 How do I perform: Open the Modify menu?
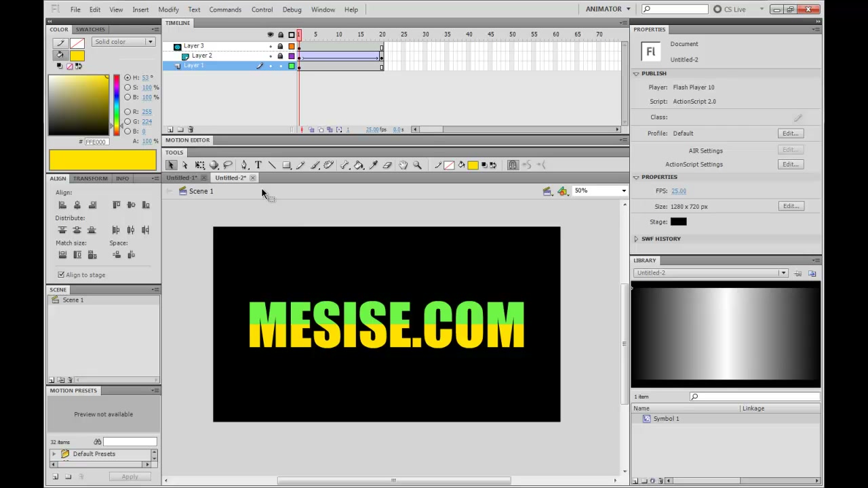tap(168, 9)
